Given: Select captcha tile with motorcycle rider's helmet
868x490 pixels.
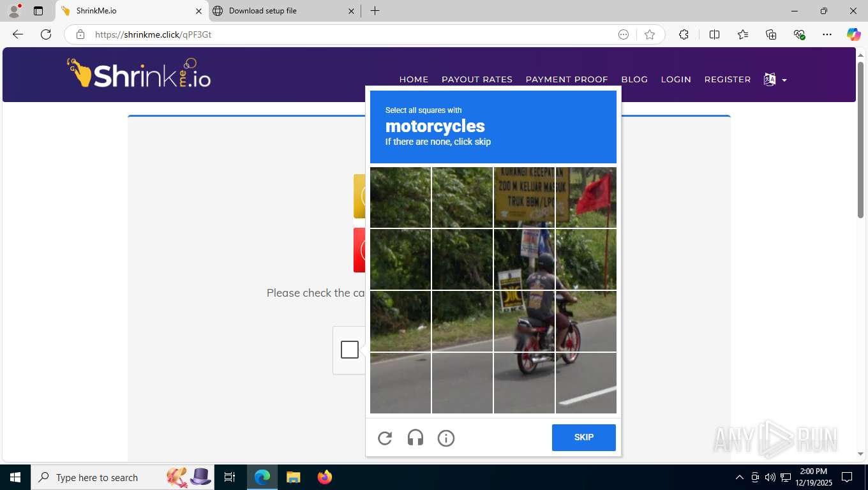Looking at the screenshot, I should coord(524,260).
